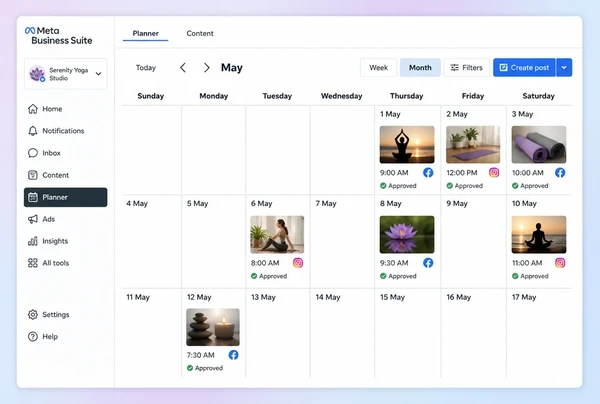Click the approved checkmark on 3 May post
Image resolution: width=600 pixels, height=404 pixels.
click(515, 186)
